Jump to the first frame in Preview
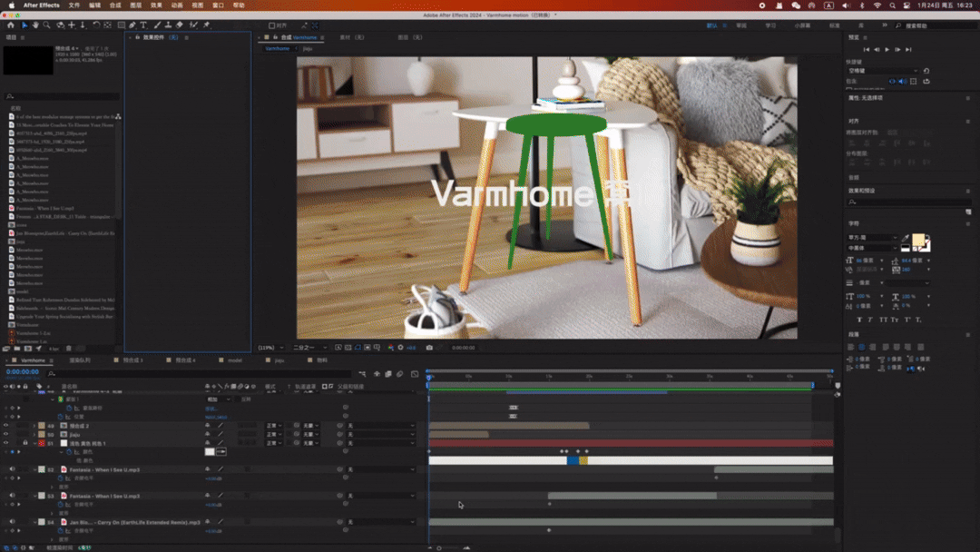Viewport: 980px width, 552px height. 867,49
